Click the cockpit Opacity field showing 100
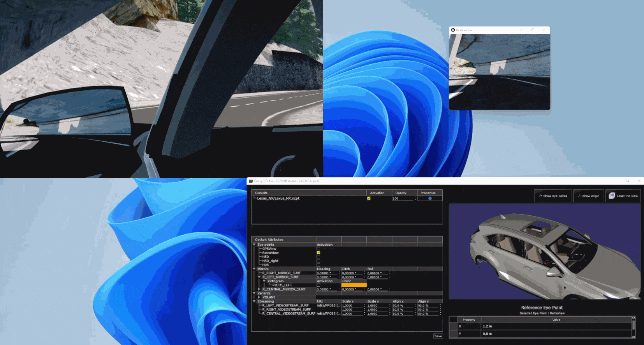The image size is (644, 345). tap(402, 199)
